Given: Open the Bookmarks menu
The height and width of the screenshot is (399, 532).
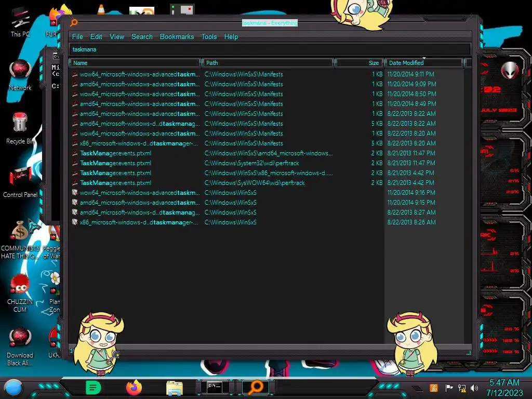Looking at the screenshot, I should [x=177, y=37].
